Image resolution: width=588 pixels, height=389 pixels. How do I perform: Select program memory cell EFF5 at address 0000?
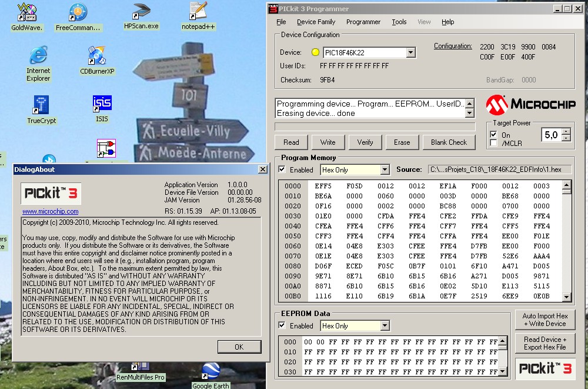[323, 186]
